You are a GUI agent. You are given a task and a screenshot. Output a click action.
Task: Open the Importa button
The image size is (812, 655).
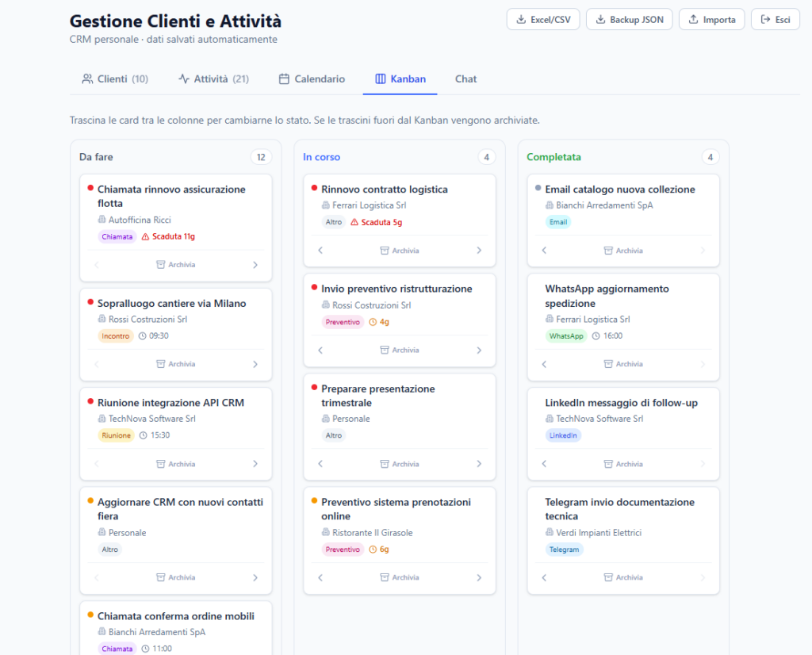[x=711, y=20]
